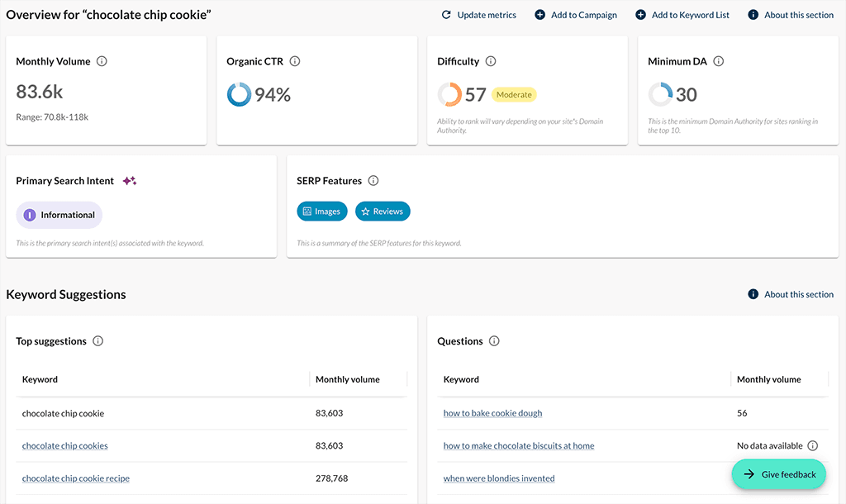The height and width of the screenshot is (504, 846).
Task: Click the 278,768 monthly volume value
Action: [332, 478]
